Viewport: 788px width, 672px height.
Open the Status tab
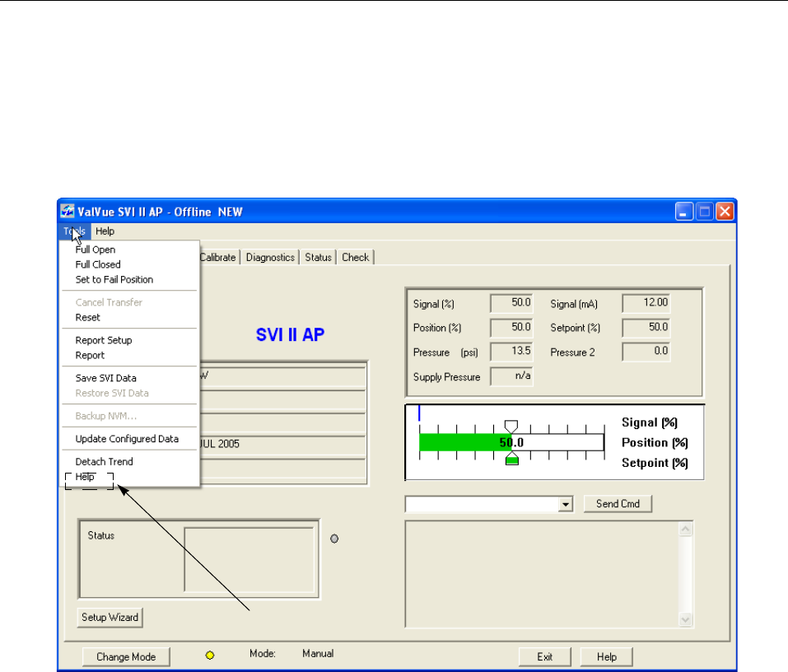318,257
